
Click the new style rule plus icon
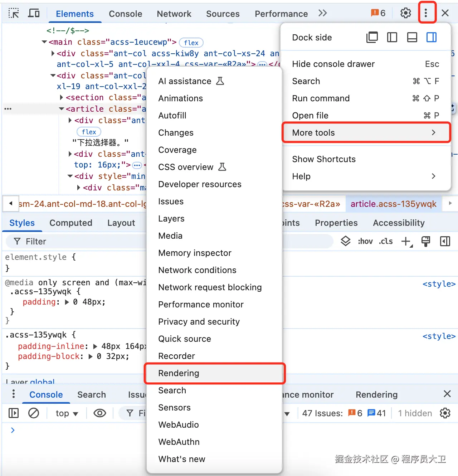pyautogui.click(x=406, y=241)
